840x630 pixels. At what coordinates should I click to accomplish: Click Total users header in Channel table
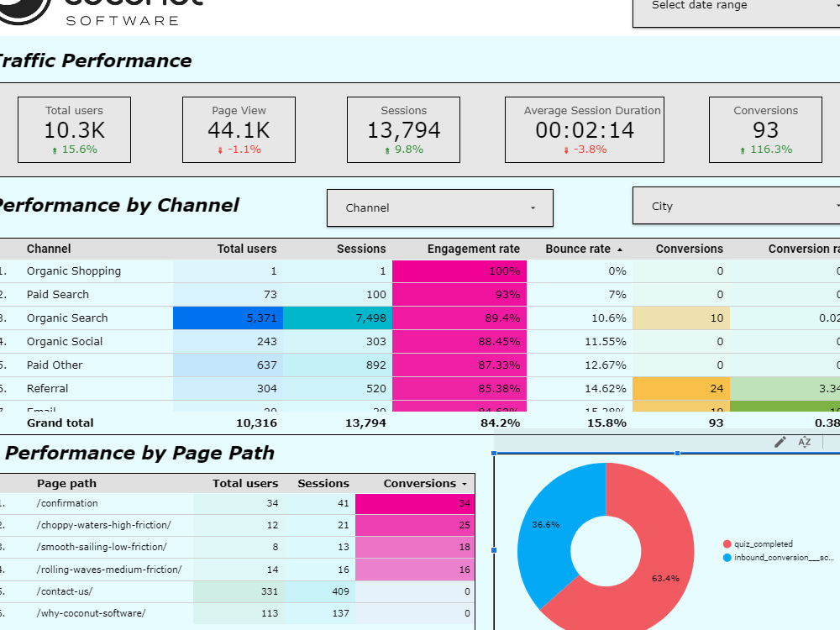(247, 249)
